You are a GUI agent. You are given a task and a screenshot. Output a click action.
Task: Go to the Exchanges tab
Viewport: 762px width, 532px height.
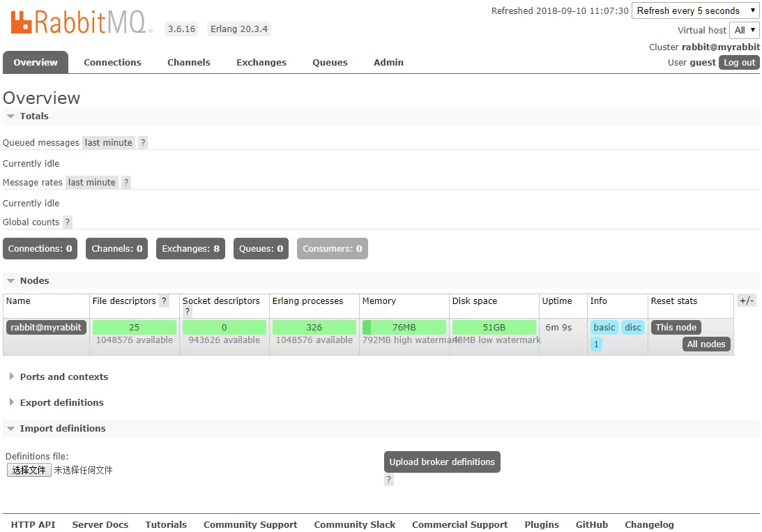point(261,62)
